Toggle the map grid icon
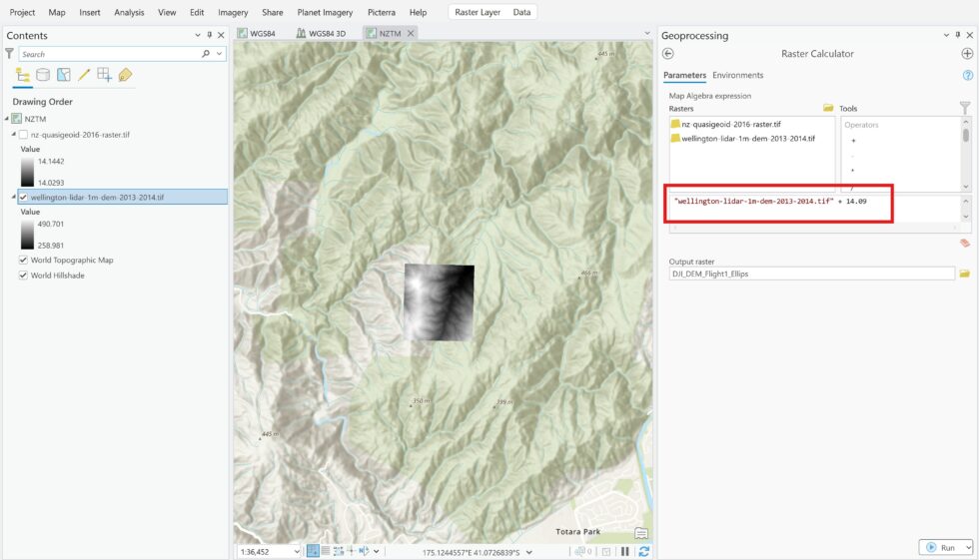The width and height of the screenshot is (979, 560). coord(326,551)
